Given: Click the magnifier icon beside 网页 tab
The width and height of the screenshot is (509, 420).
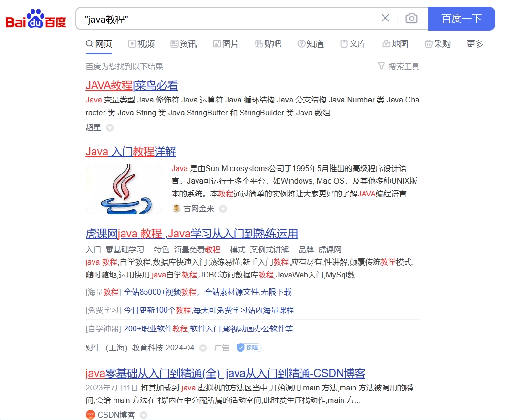Looking at the screenshot, I should (x=90, y=43).
